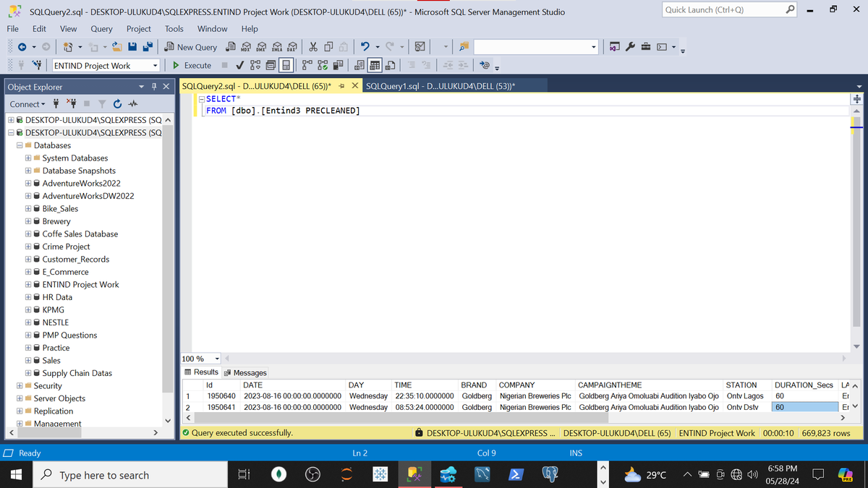This screenshot has height=488, width=868.
Task: Click the Object Explorer horizontal scrollbar
Action: [84, 432]
